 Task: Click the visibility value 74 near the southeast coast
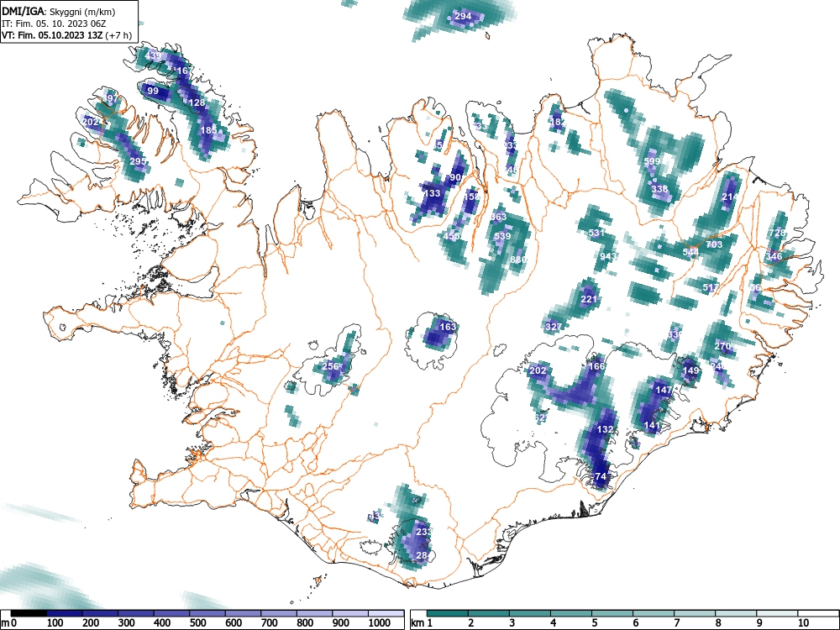tap(601, 476)
